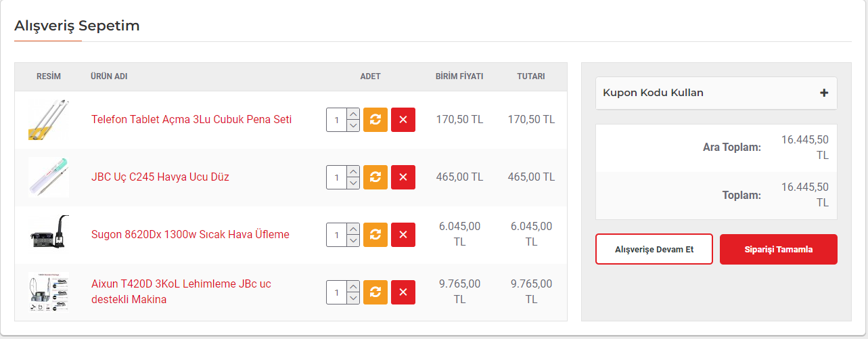Viewport: 868px width, 339px height.
Task: Expand the Kupon Kodu Kullan section
Action: tap(823, 93)
